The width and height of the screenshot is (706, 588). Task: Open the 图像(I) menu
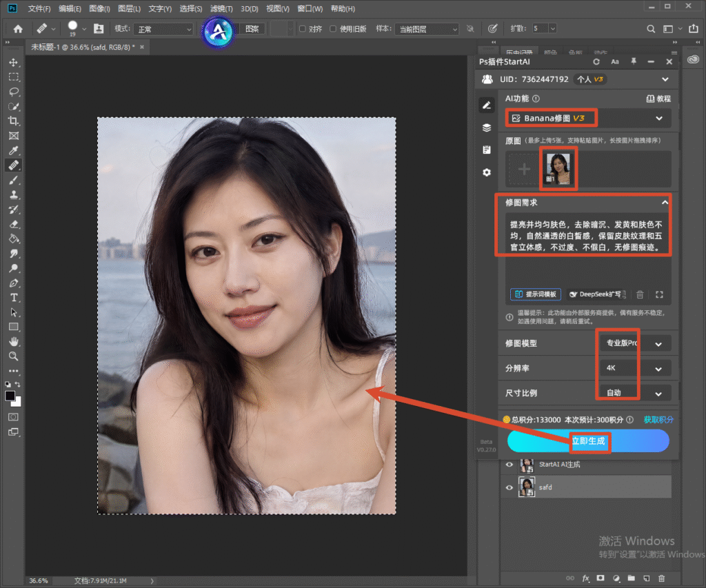click(x=99, y=8)
